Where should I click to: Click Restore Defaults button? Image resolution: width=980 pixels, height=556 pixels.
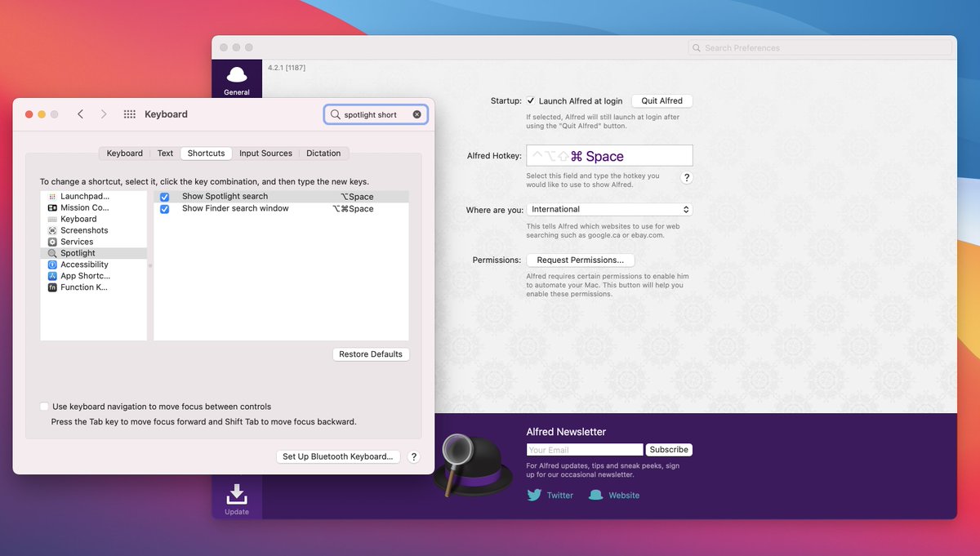(x=371, y=354)
